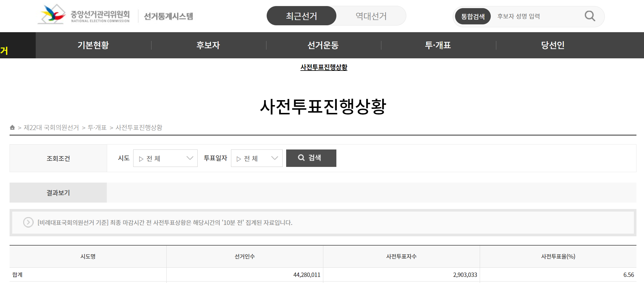Select the 결과보기 tab
Image resolution: width=644 pixels, height=283 pixels.
click(58, 193)
